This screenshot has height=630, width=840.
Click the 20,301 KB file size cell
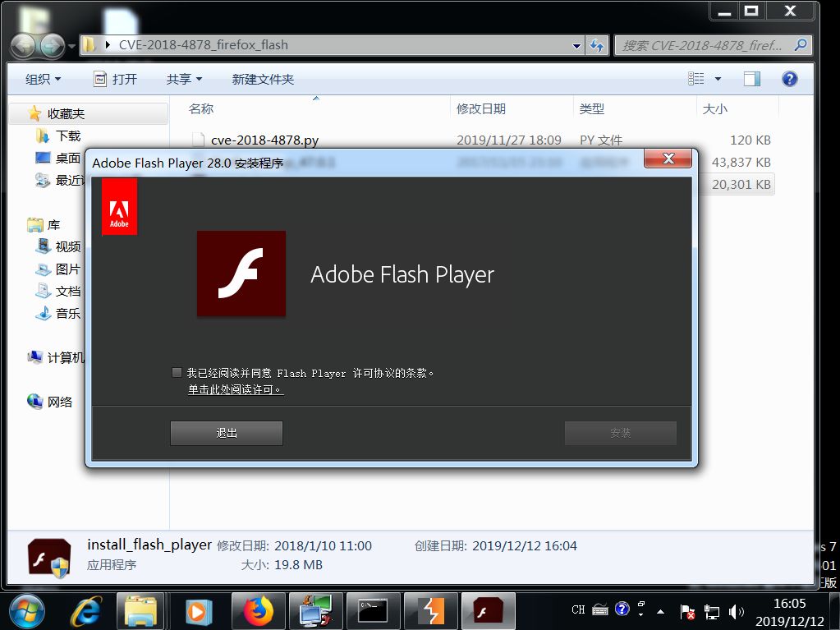[741, 184]
